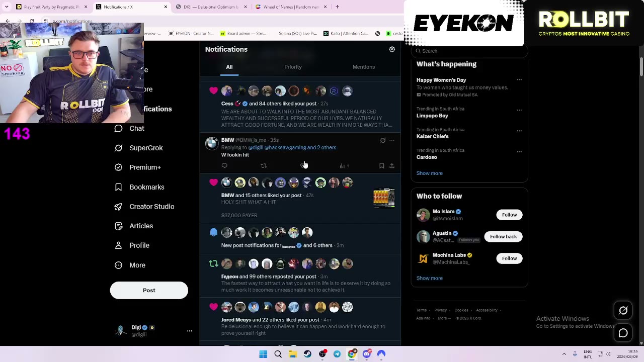Share BMW's "W fookin hit" reply
This screenshot has height=362, width=644.
[x=392, y=165]
